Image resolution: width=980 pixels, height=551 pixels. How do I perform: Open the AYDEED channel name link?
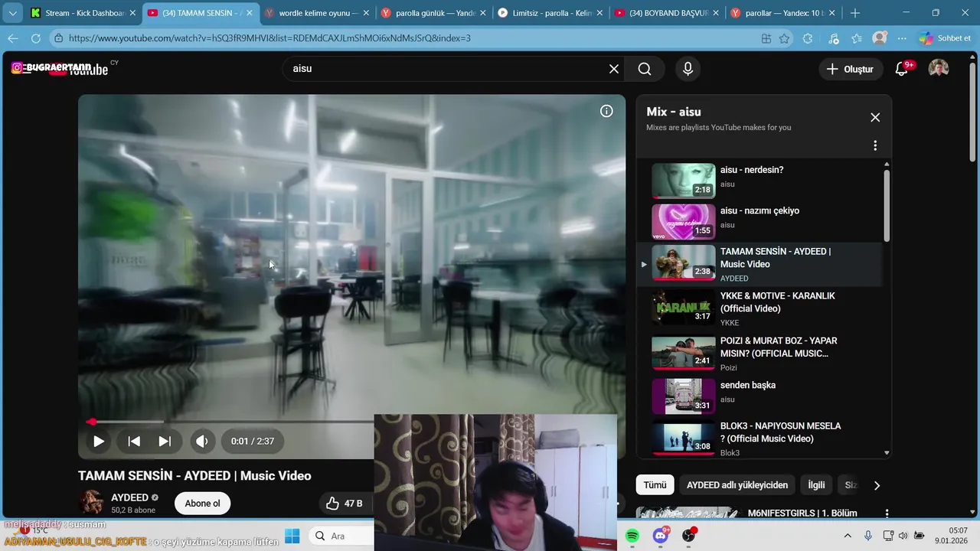pyautogui.click(x=129, y=497)
